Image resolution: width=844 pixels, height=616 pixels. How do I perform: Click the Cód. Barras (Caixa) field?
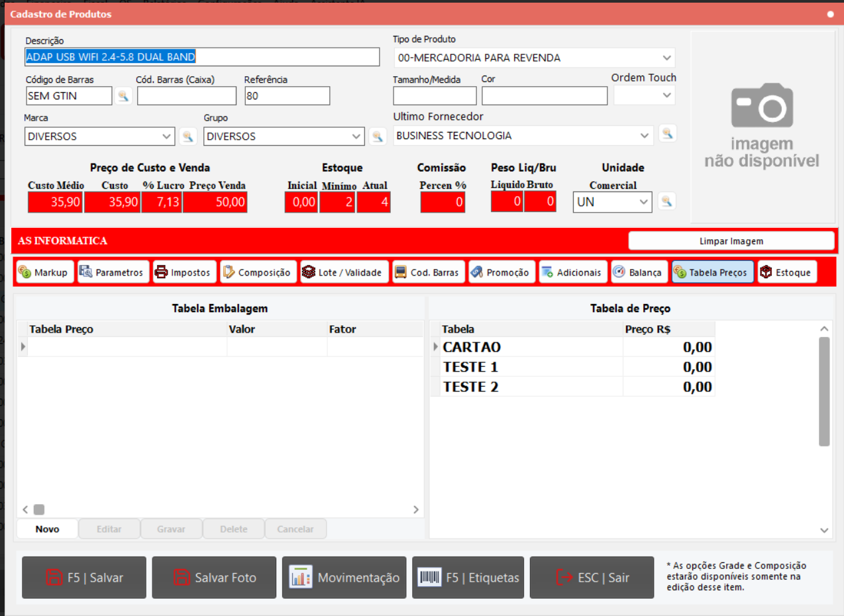click(x=186, y=96)
